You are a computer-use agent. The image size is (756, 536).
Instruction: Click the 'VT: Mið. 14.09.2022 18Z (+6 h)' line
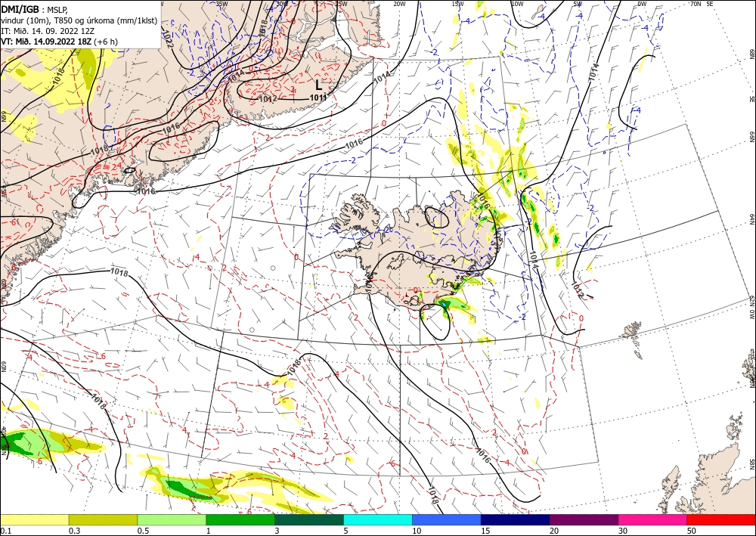59,42
